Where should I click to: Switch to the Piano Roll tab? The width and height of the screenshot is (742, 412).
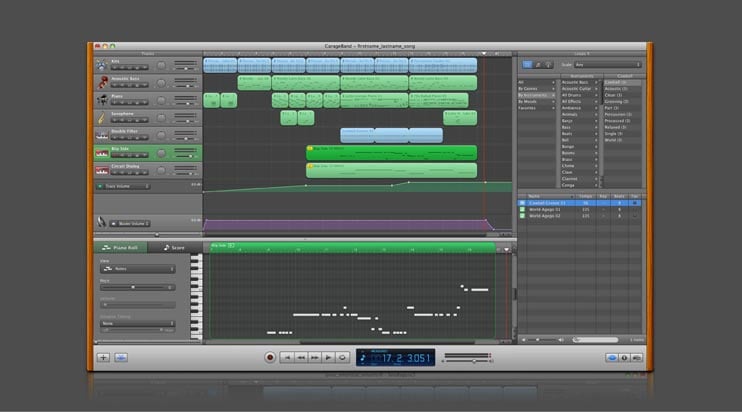tap(120, 247)
